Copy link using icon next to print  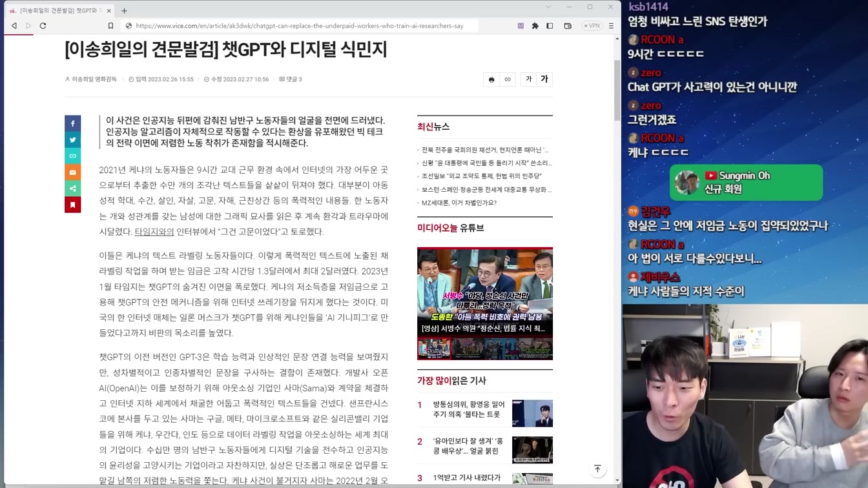[x=508, y=79]
